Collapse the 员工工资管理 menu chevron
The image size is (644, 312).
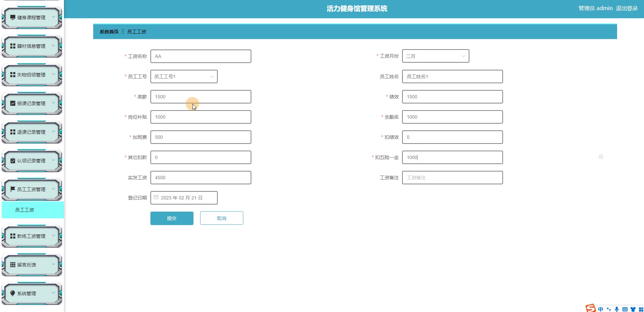tap(53, 189)
